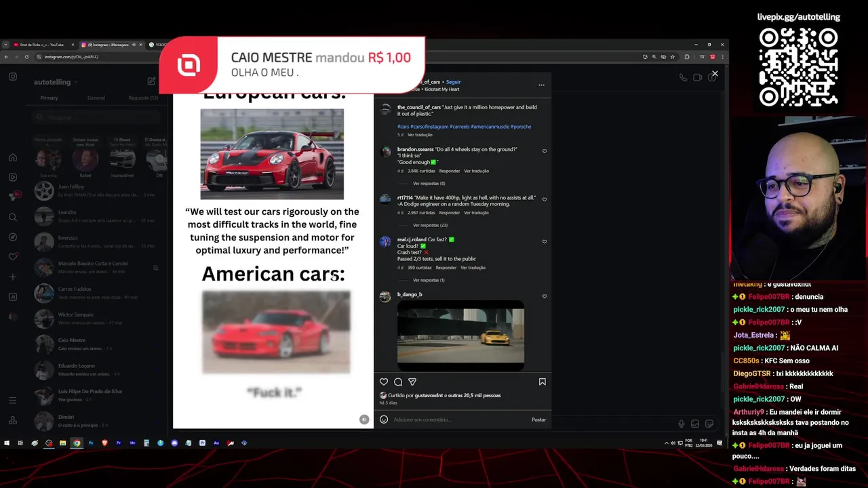Start video call in chat header
Viewport: 868px width, 488px height.
coord(697,77)
